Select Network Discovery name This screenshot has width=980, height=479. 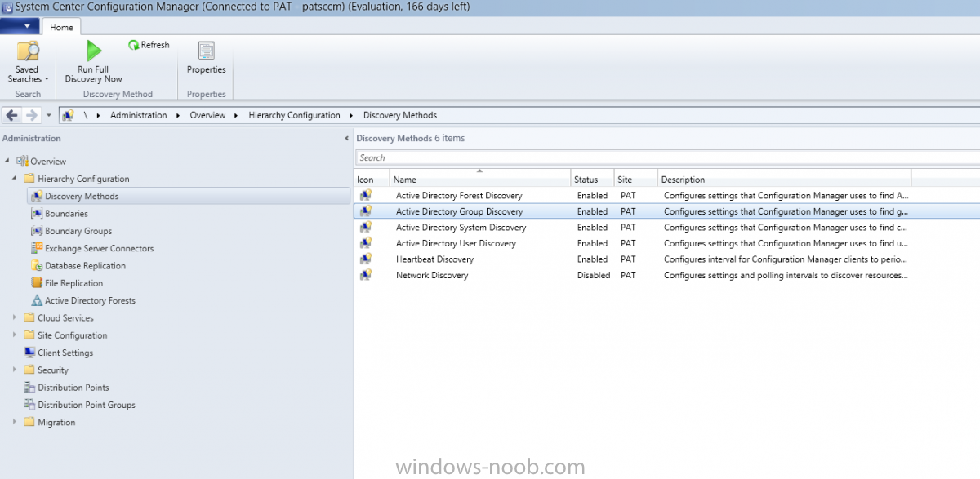[x=432, y=275]
